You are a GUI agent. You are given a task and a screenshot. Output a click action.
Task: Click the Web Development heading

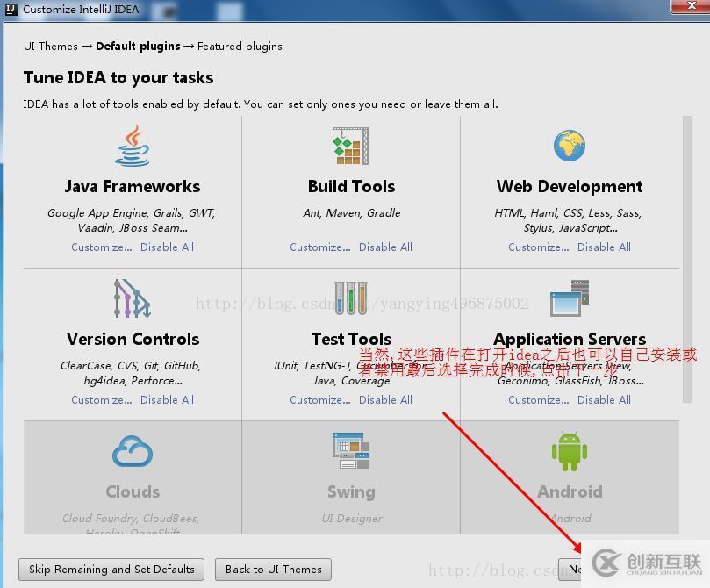point(570,187)
